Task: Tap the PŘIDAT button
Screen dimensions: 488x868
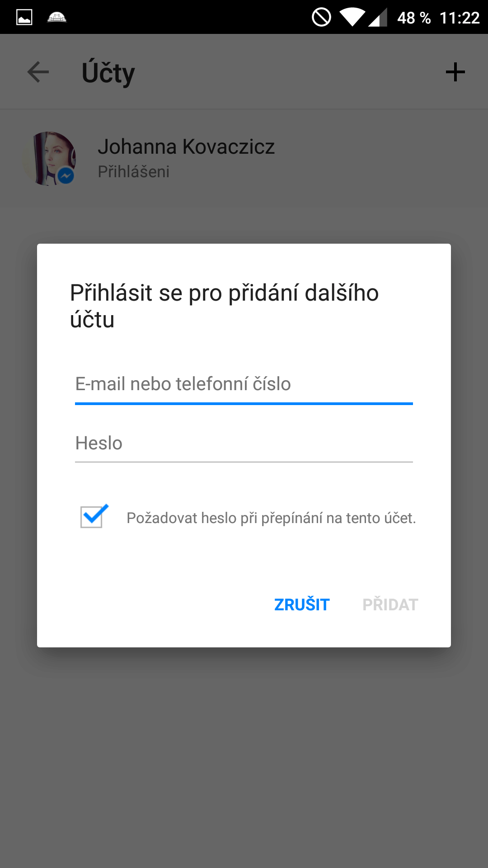Action: [390, 604]
